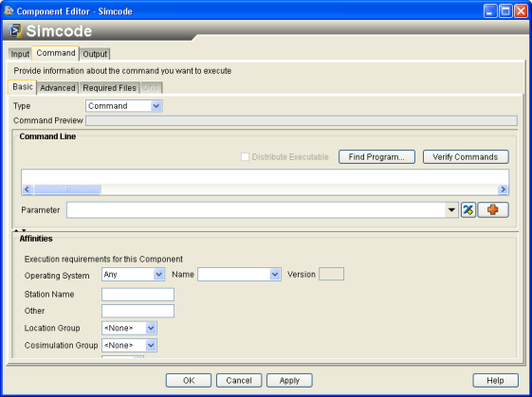Click the command line right scroll arrow
Viewport: 532px width, 397px height.
point(503,189)
